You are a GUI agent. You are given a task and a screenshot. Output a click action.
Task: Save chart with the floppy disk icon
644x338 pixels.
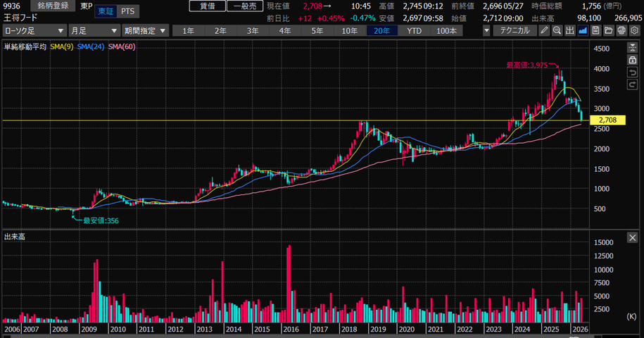point(596,31)
